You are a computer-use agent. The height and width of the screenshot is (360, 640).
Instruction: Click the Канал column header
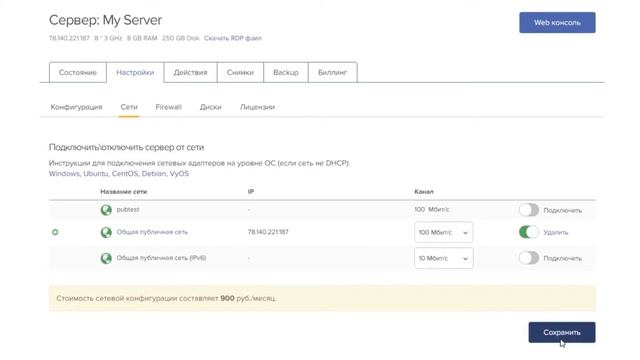pos(424,191)
